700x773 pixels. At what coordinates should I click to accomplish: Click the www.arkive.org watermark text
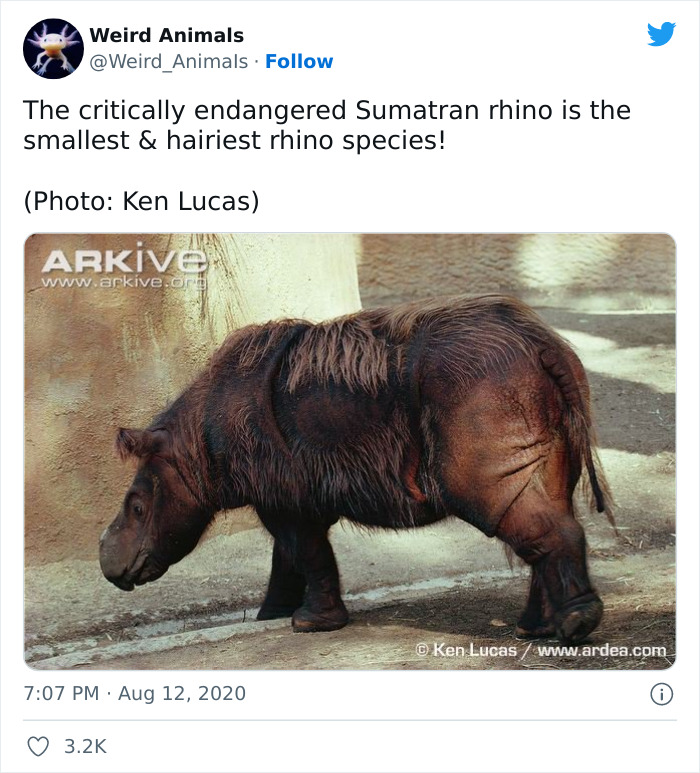click(x=124, y=282)
